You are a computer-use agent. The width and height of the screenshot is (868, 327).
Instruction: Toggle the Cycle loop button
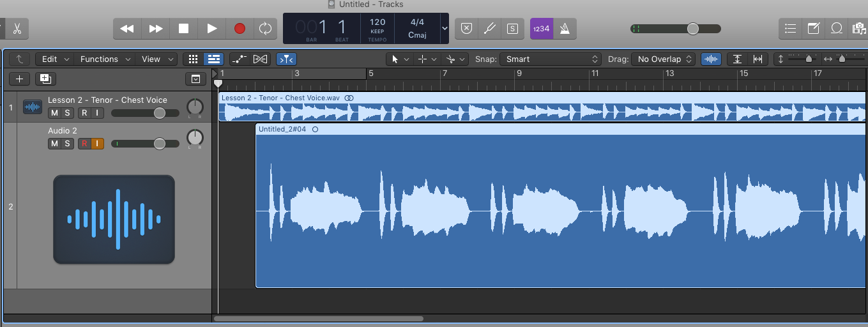[264, 29]
